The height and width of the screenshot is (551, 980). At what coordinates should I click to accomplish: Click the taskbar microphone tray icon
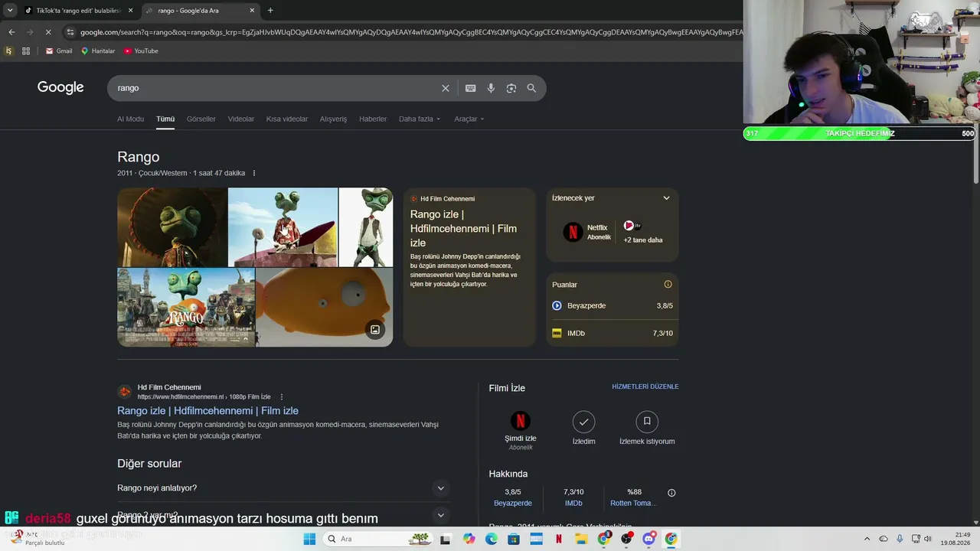[900, 539]
